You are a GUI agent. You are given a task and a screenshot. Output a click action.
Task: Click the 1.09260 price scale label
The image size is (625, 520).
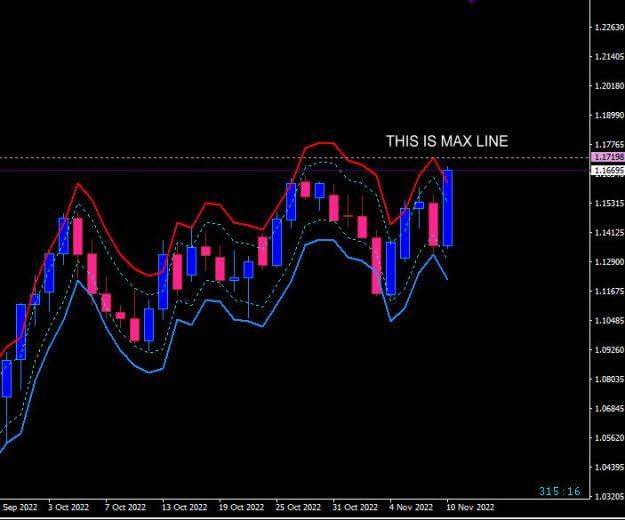(x=609, y=350)
